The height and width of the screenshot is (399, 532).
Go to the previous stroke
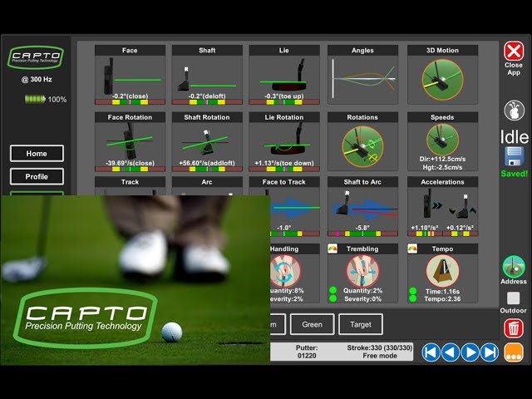click(451, 352)
